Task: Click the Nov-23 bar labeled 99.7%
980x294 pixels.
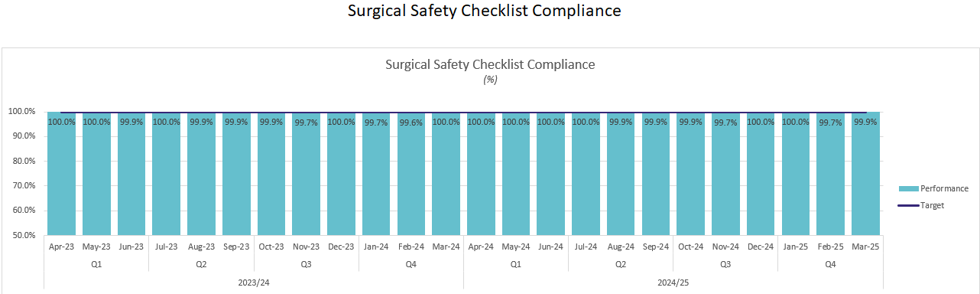Action: tap(307, 173)
